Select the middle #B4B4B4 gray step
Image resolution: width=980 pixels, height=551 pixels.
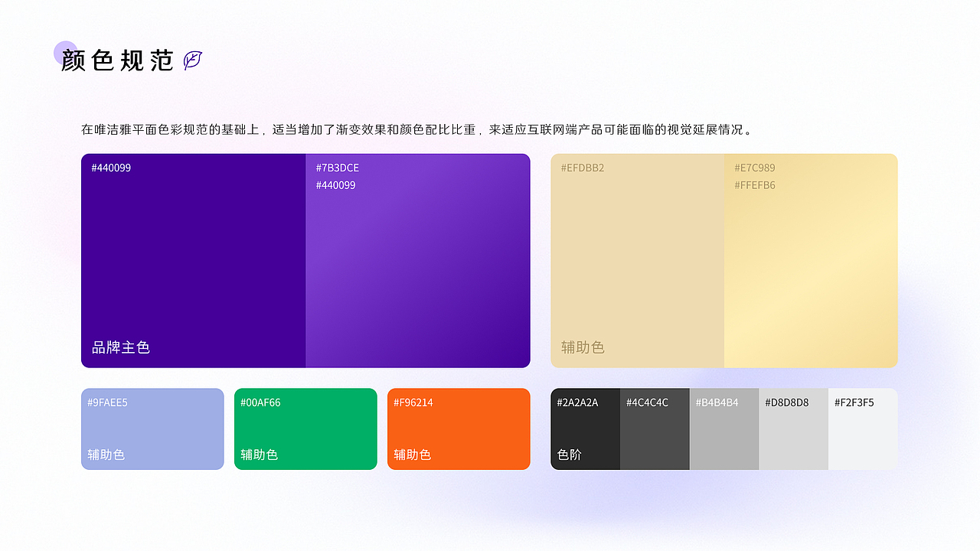pyautogui.click(x=724, y=429)
